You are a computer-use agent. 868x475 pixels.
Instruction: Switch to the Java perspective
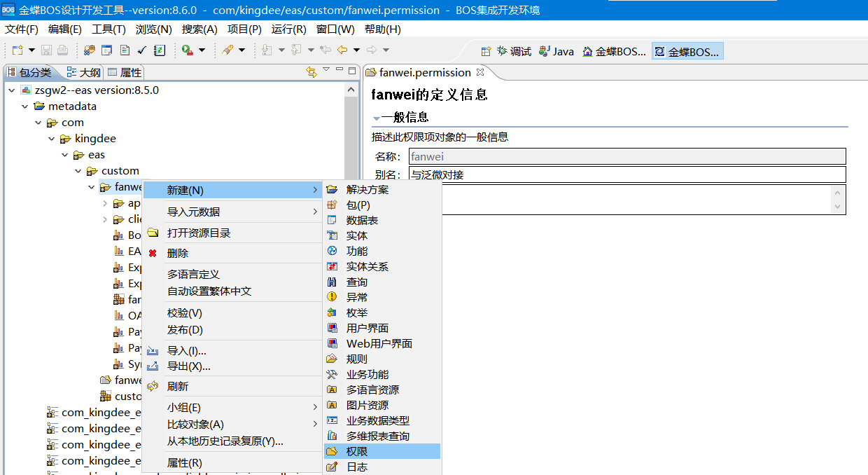click(556, 50)
